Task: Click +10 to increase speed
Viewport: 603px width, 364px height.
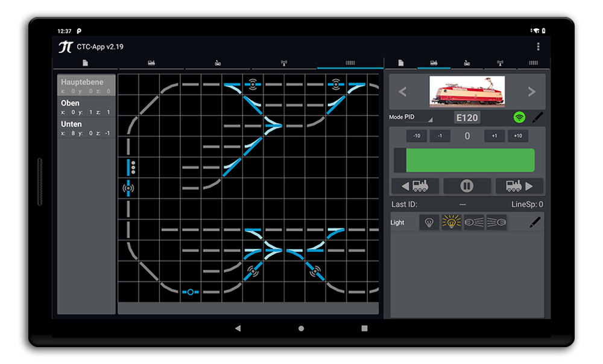Action: 517,136
